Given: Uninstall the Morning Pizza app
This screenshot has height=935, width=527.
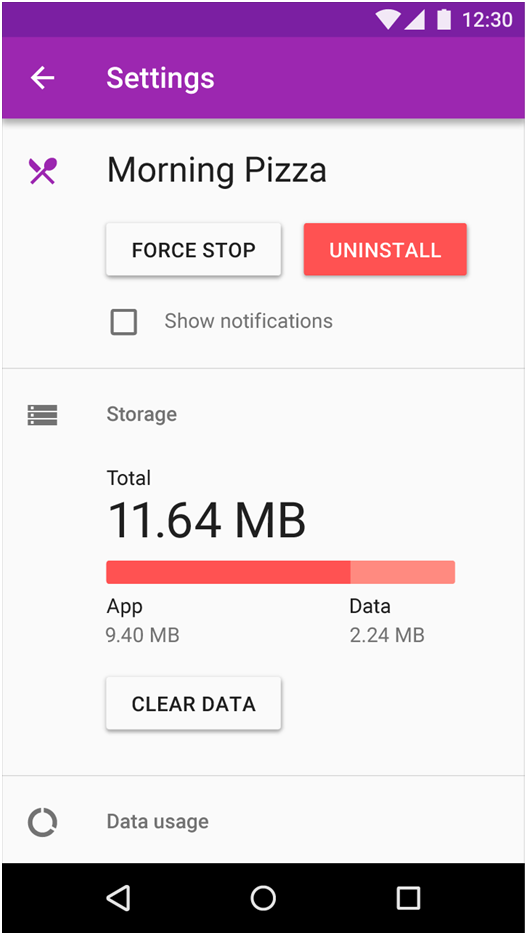Looking at the screenshot, I should (x=385, y=250).
